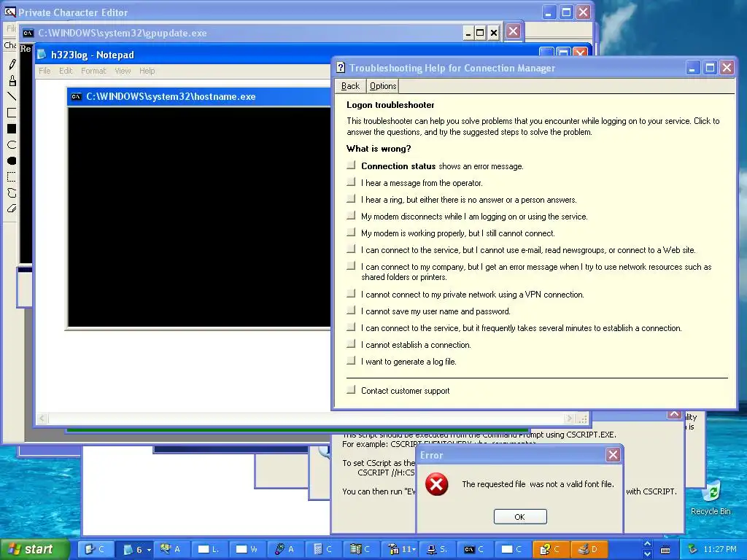Open the Recycle Bin on the desktop
747x560 pixels.
pyautogui.click(x=711, y=497)
